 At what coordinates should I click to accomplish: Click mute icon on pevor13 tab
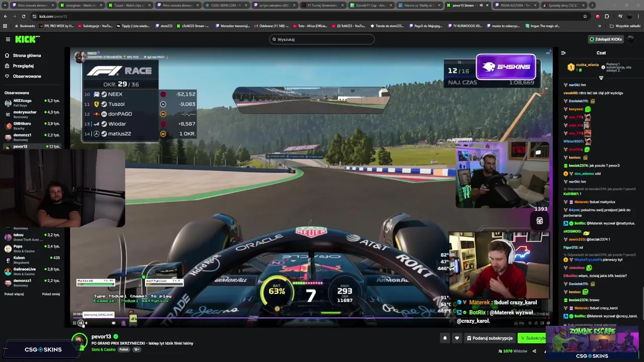tap(481, 5)
